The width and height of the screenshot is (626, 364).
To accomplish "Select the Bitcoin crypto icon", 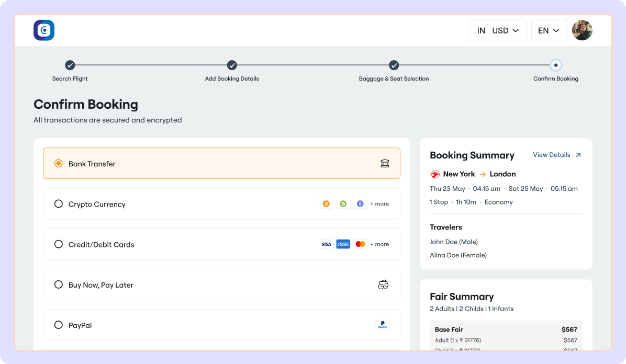I will (x=326, y=203).
